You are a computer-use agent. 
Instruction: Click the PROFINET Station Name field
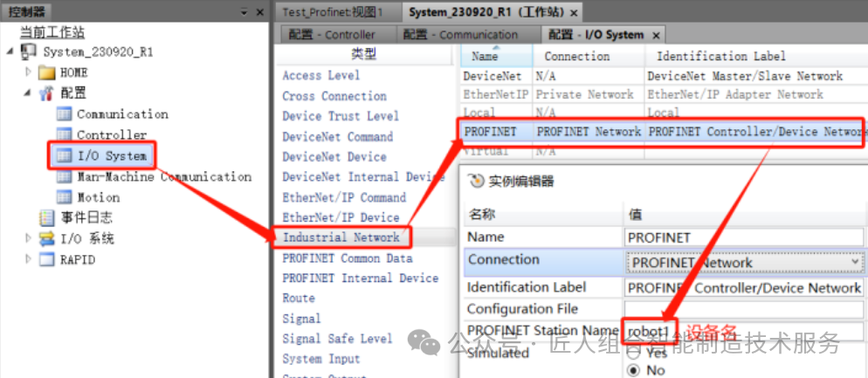click(742, 332)
